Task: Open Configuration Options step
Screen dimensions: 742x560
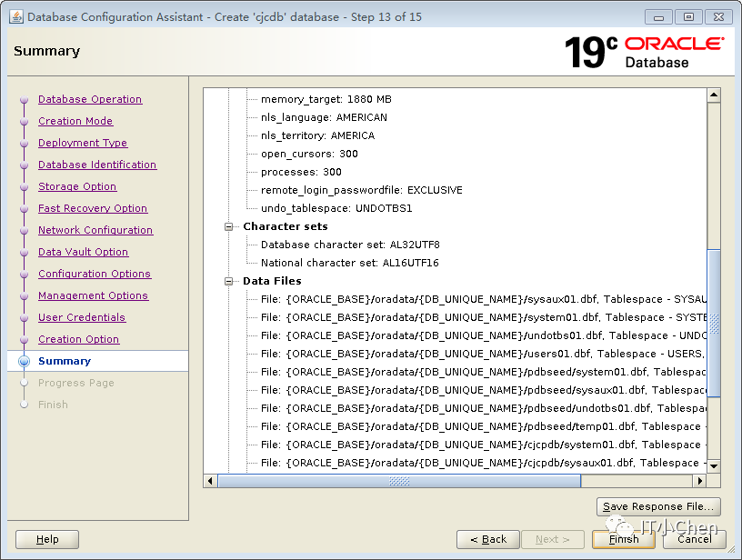Action: tap(95, 274)
